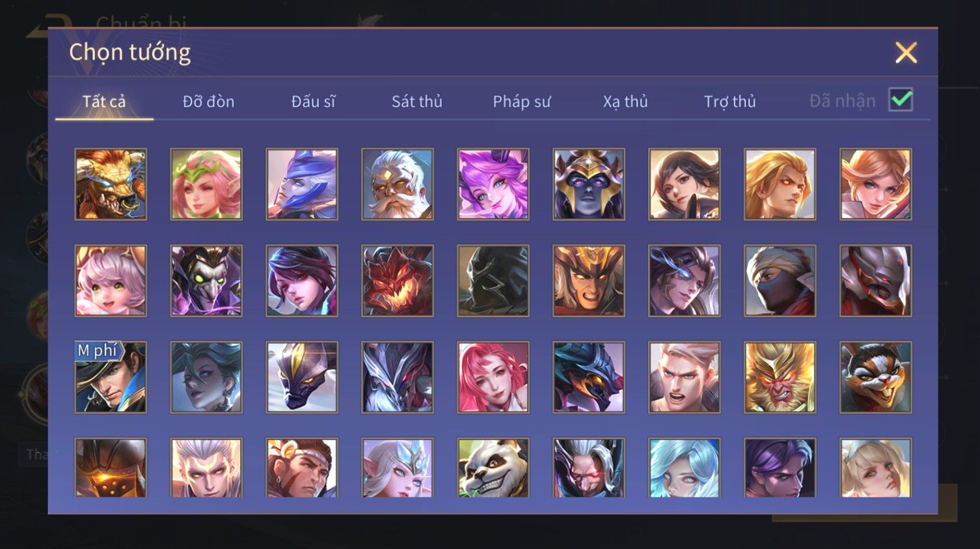Choose the light-blue haired girl hero
Image resolution: width=980 pixels, height=549 pixels.
click(685, 468)
